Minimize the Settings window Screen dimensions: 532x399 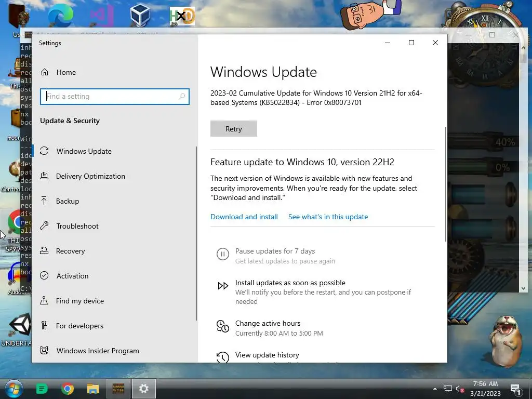tap(388, 43)
